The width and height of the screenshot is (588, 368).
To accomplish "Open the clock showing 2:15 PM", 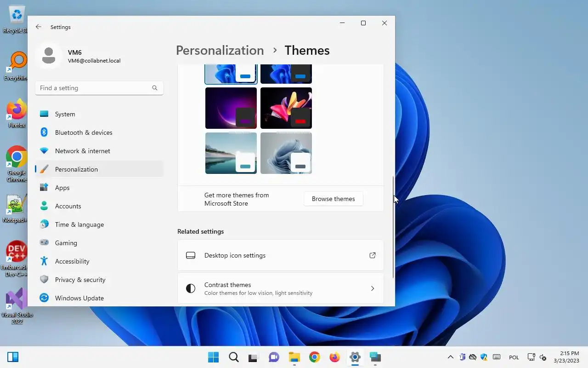I will tap(566, 357).
